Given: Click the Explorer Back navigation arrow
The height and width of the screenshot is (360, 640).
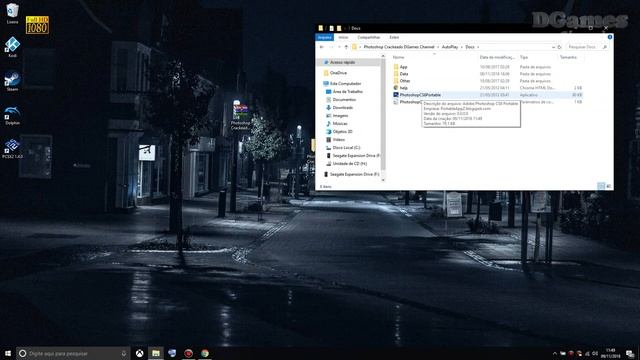Looking at the screenshot, I should coord(322,47).
